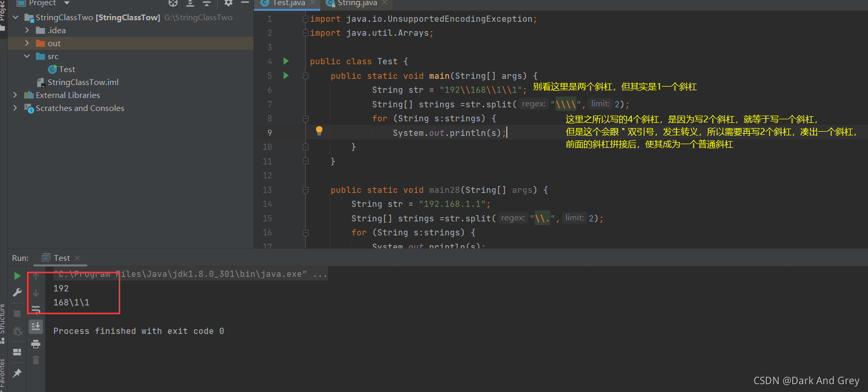868x392 pixels.
Task: Expand Scratches and Consoles node
Action: (15, 108)
